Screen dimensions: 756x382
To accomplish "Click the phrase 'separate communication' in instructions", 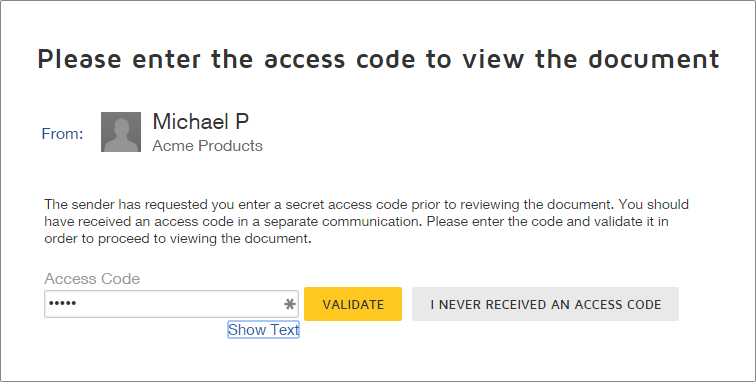I will click(x=343, y=222).
